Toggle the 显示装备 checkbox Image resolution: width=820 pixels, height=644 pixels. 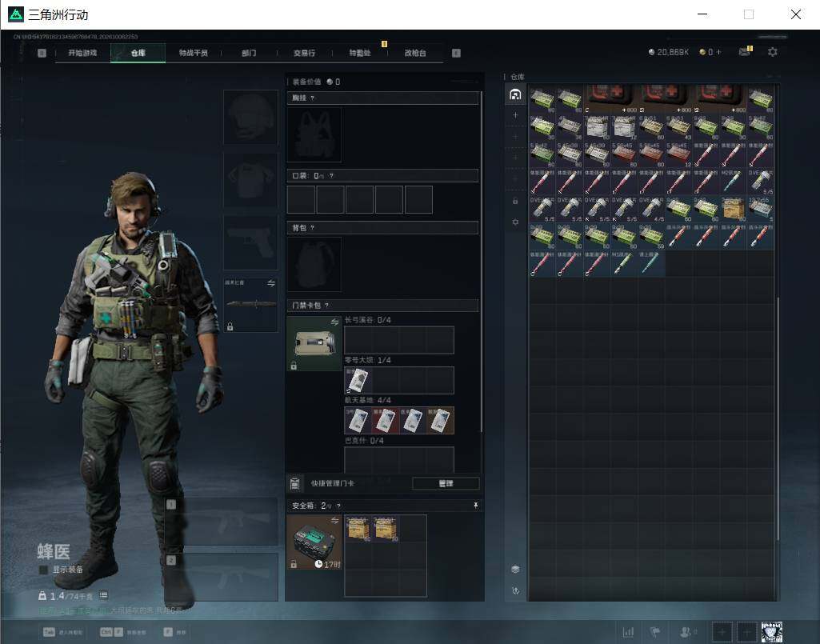(x=43, y=570)
